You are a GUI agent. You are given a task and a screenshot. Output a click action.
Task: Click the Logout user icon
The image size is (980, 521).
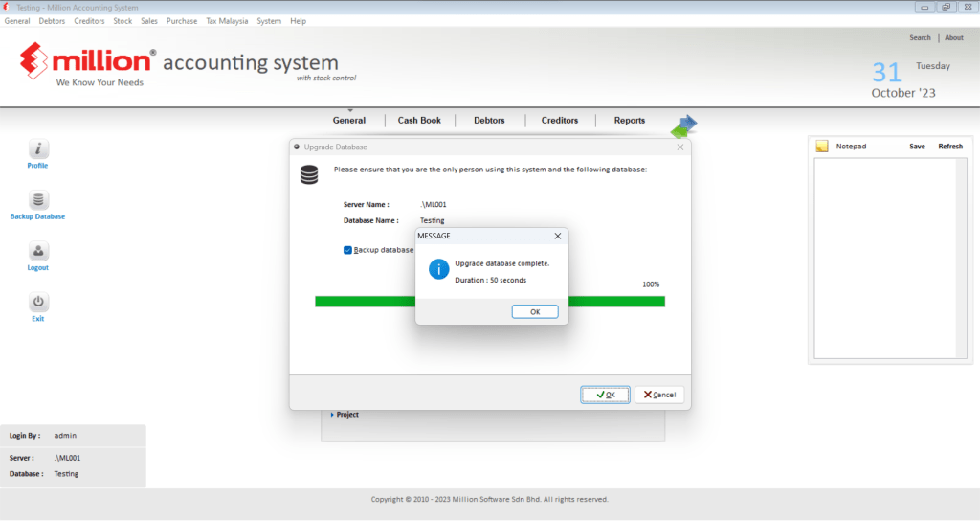click(37, 251)
